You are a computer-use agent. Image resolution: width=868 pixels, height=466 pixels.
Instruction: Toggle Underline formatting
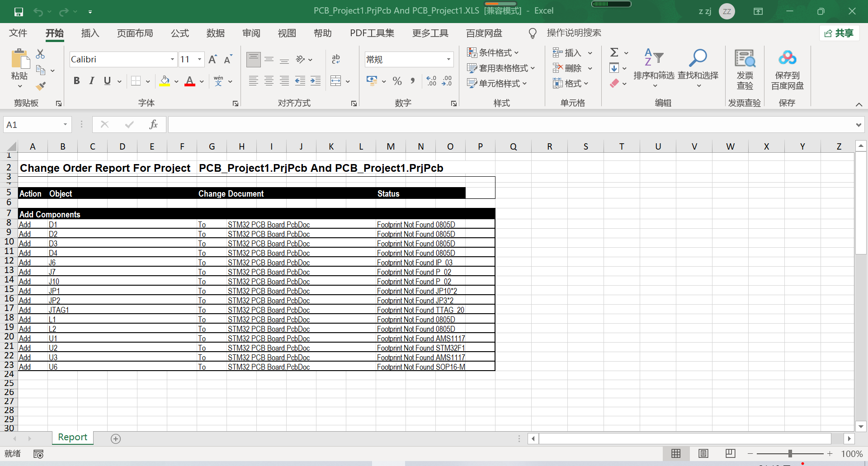coord(107,81)
